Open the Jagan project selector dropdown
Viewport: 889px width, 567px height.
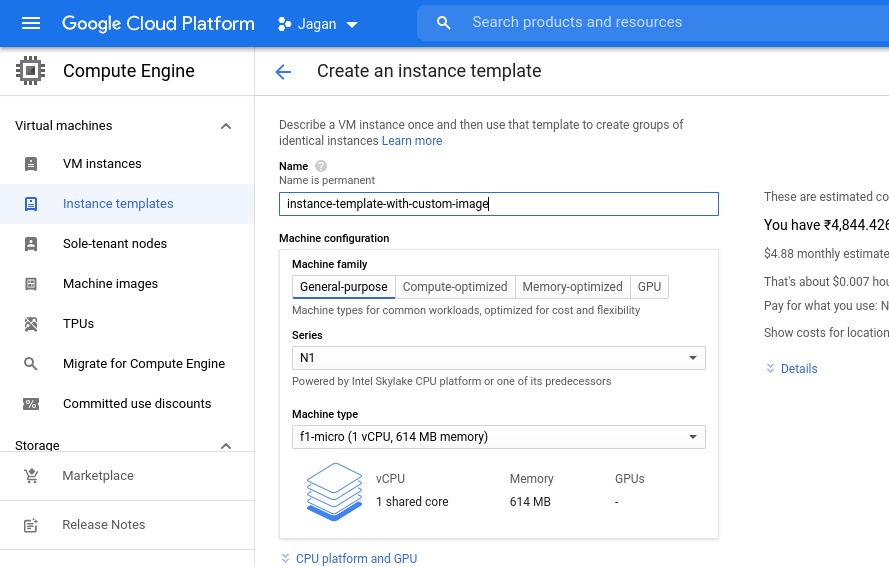[318, 24]
